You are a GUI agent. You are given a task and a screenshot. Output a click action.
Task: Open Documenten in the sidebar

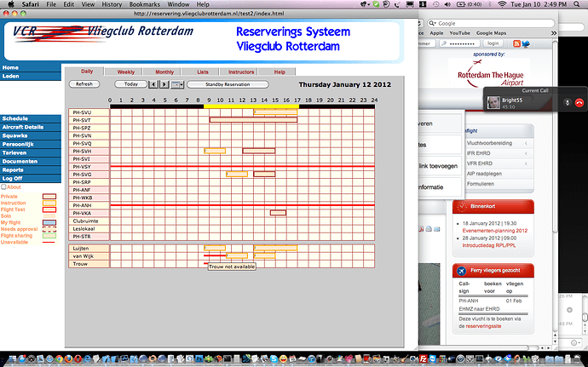[x=31, y=161]
